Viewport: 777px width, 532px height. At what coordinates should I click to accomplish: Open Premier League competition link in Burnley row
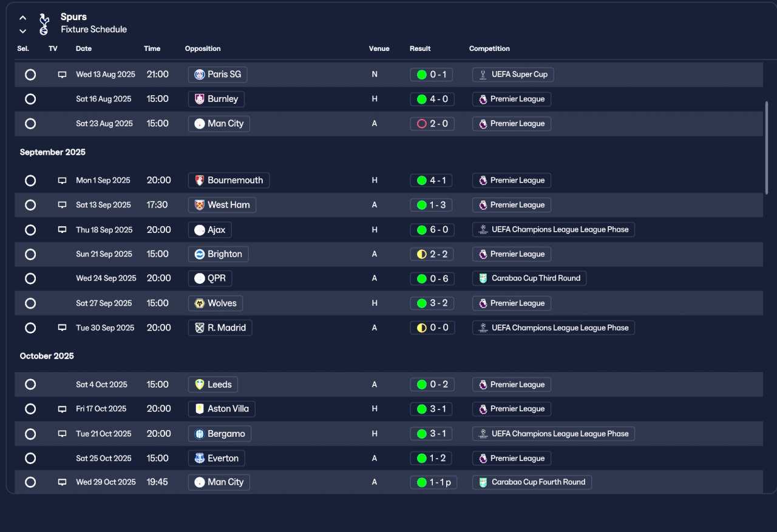click(x=512, y=99)
